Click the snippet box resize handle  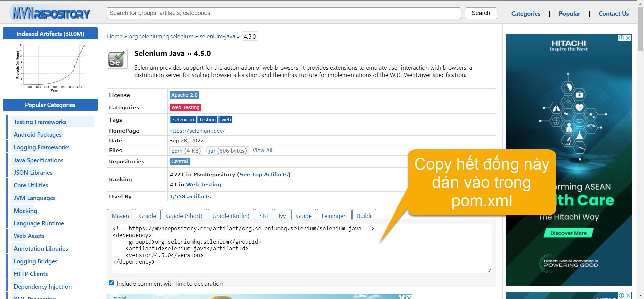pyautogui.click(x=489, y=270)
